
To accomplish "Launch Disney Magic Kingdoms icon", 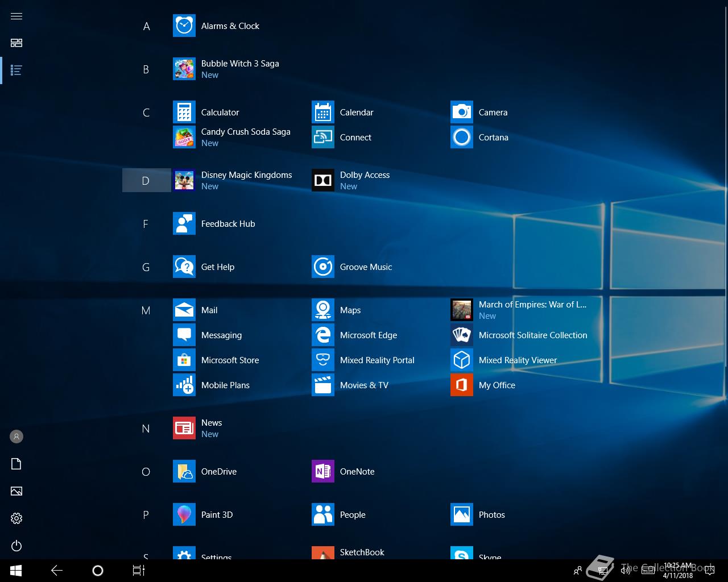I will [x=184, y=181].
